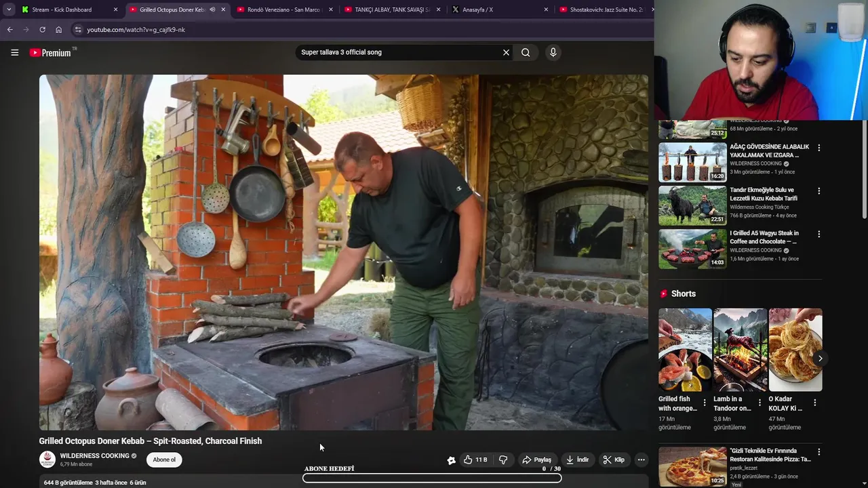
Task: Open options menu for Gizli Teknikle pizza video
Action: 818,452
